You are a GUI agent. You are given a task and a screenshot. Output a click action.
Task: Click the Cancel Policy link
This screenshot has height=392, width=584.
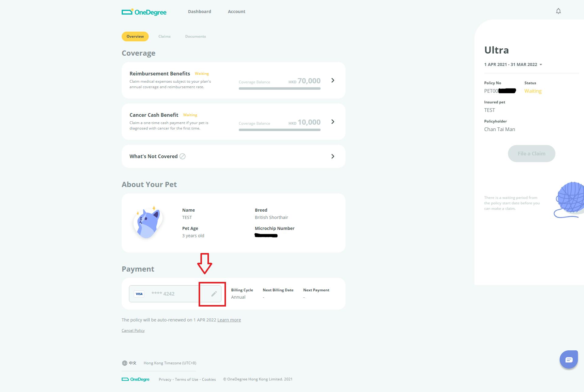[133, 331]
